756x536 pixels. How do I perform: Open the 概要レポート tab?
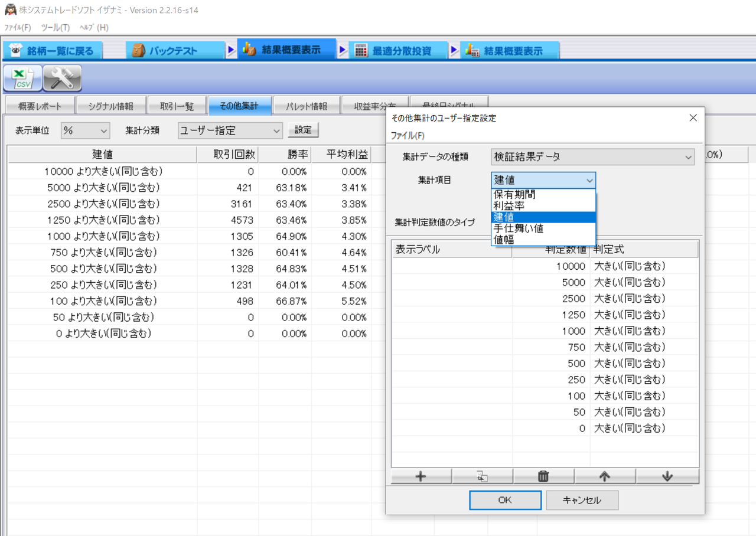click(40, 106)
